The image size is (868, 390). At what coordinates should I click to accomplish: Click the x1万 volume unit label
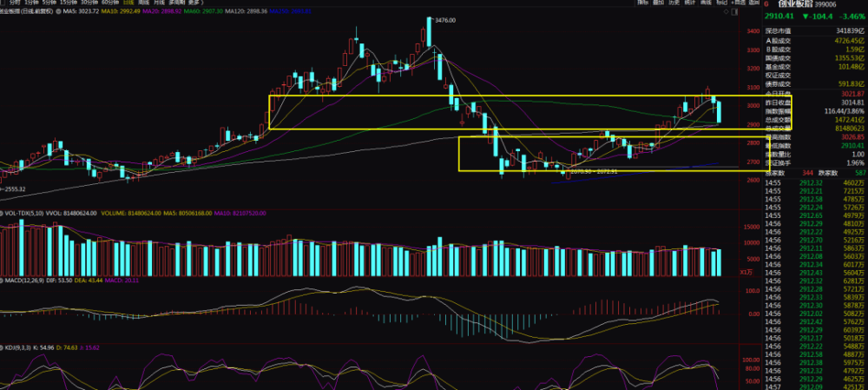[x=746, y=272]
